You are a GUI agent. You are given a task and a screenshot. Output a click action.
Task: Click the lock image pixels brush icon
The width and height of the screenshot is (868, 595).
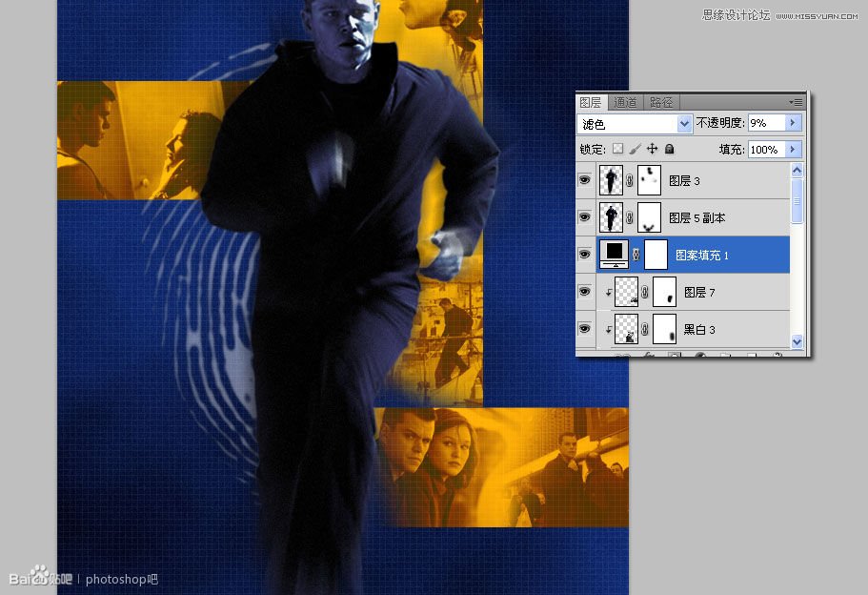tap(636, 149)
